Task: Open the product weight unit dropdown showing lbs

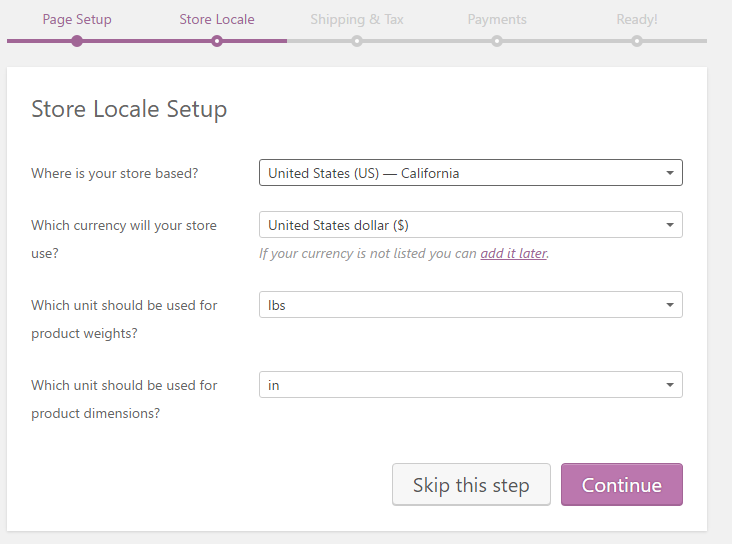Action: pyautogui.click(x=471, y=304)
